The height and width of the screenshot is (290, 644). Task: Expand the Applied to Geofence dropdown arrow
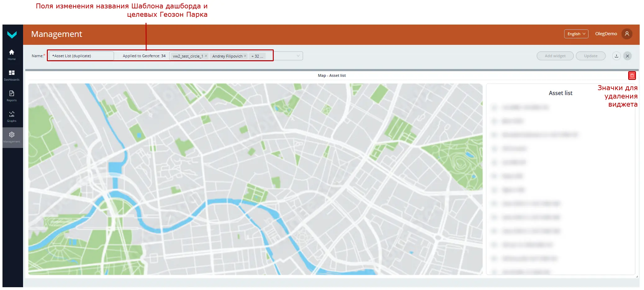298,56
